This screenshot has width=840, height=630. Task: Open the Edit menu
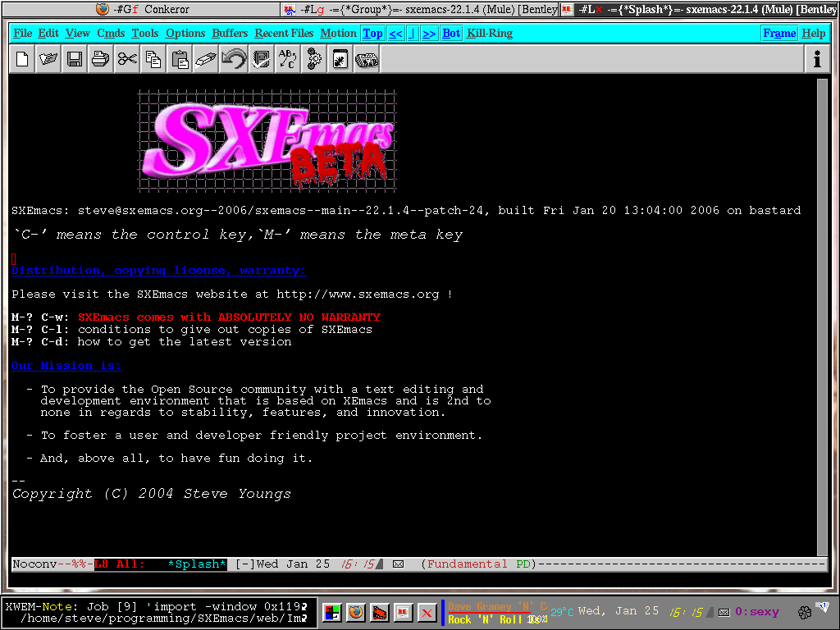click(48, 33)
